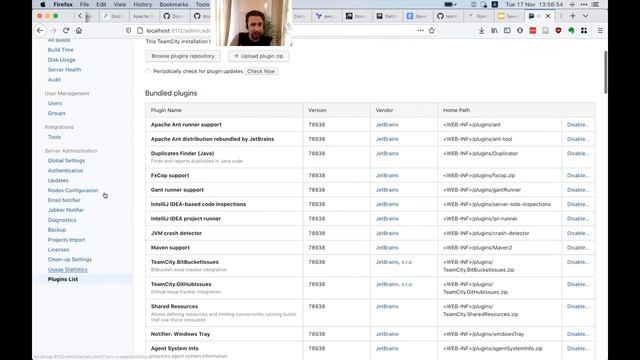Open the list all tabs chevron
Image resolution: width=640 pixels, height=360 pixels.
pyautogui.click(x=585, y=16)
